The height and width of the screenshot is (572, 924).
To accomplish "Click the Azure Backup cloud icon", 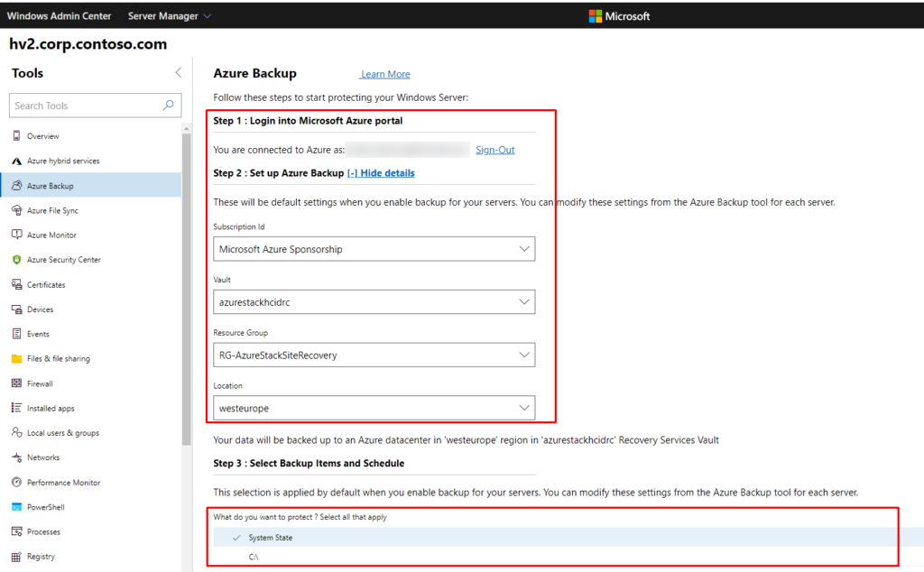I will (16, 186).
